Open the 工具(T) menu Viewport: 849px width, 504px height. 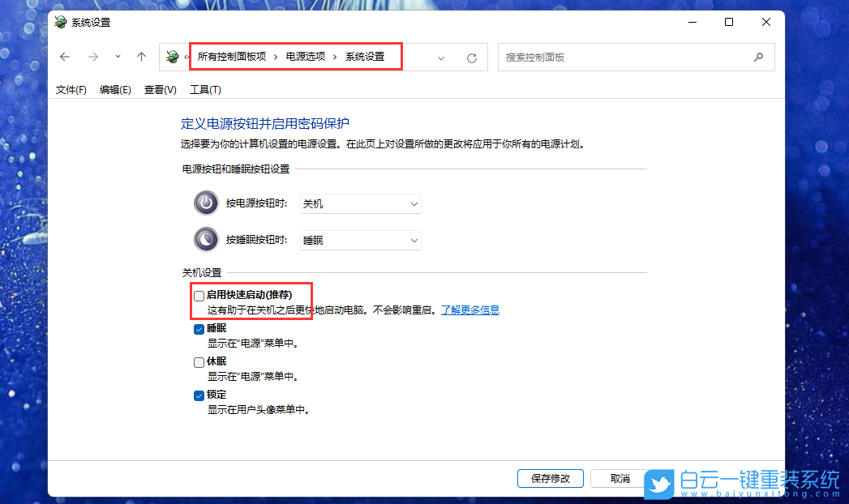204,89
